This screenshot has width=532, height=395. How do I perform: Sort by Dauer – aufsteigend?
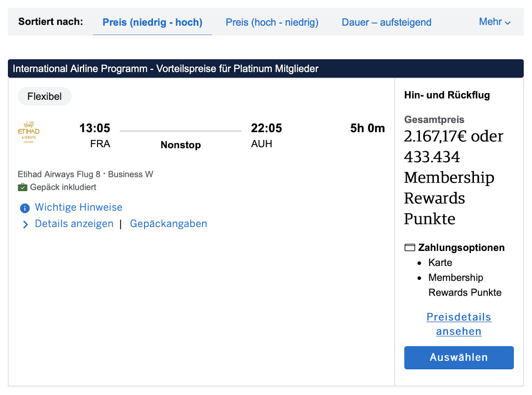pyautogui.click(x=387, y=22)
